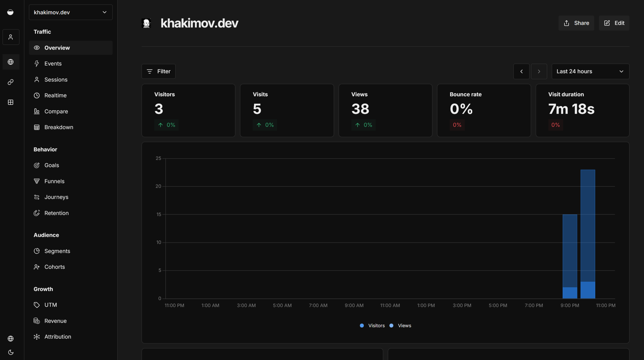Click the Share button
The height and width of the screenshot is (360, 644).
click(576, 23)
